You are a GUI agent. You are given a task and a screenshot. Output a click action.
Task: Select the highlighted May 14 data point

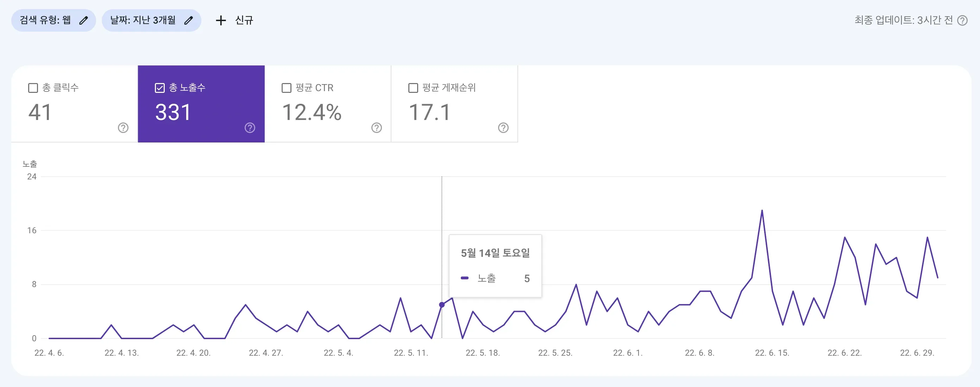pyautogui.click(x=442, y=305)
